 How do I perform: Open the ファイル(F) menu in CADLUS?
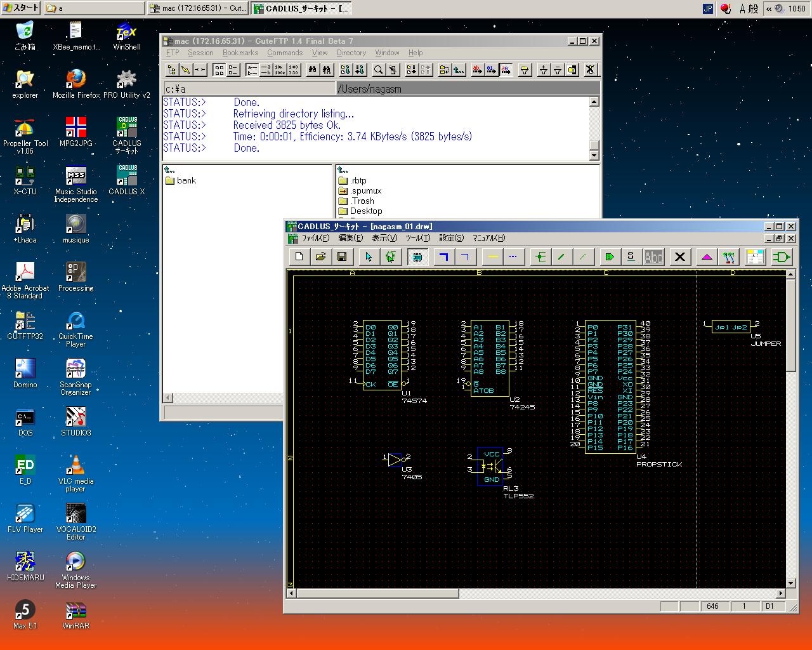[x=315, y=238]
